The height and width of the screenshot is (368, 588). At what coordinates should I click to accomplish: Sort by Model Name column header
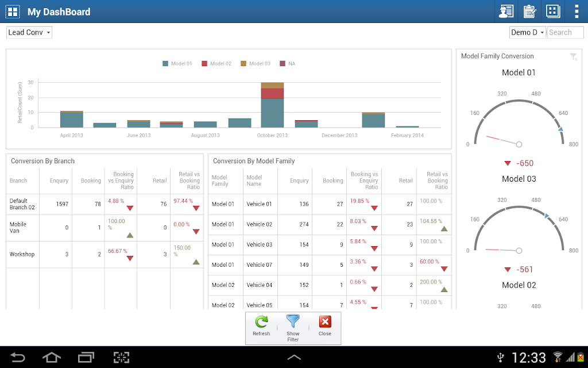(x=254, y=181)
